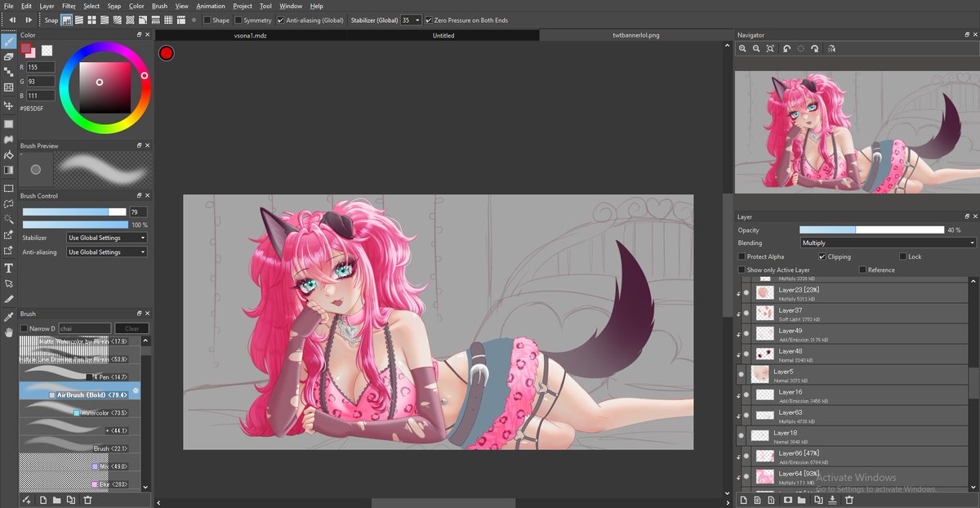
Task: Click the brush size slider at 79
Action: click(75, 212)
